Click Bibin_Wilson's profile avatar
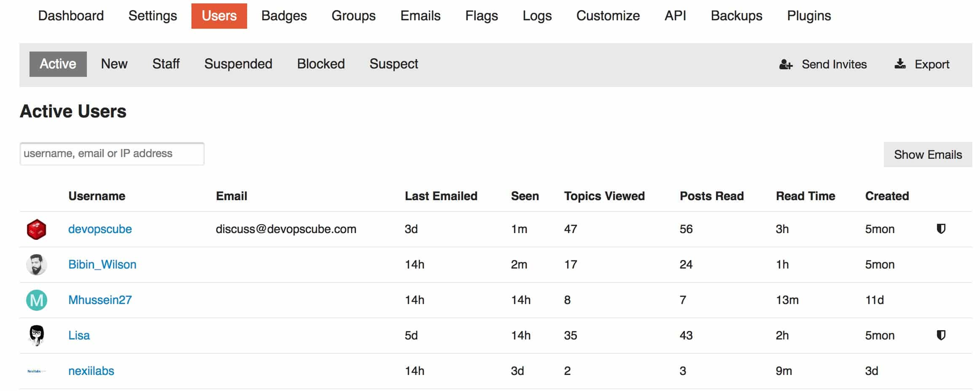Viewport: 980px width, 391px height. [x=36, y=265]
